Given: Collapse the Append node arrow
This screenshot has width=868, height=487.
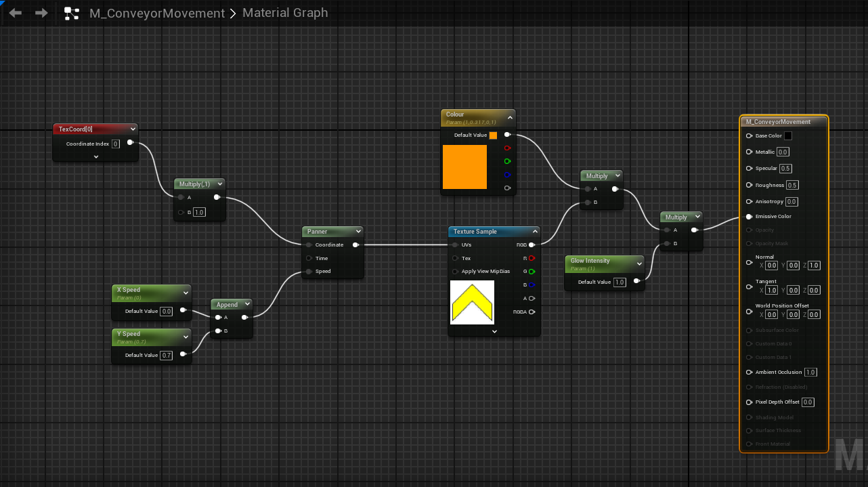Looking at the screenshot, I should [x=246, y=305].
